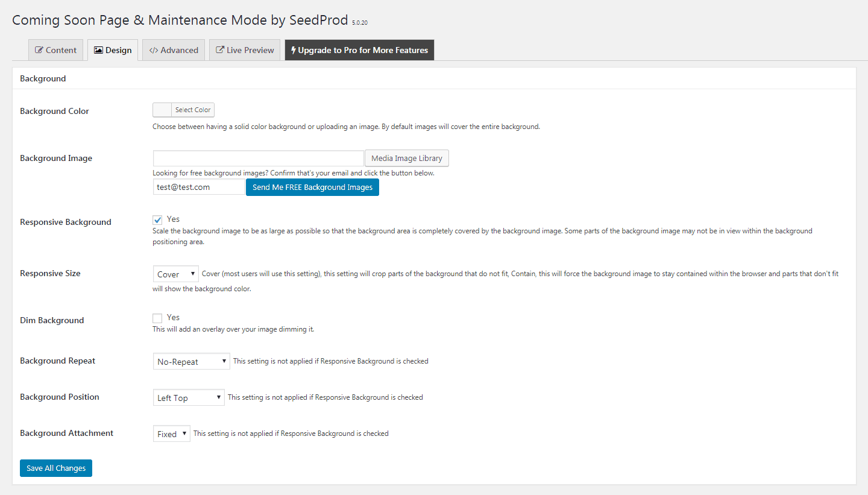This screenshot has width=868, height=495.
Task: Switch to the Design tab
Action: [113, 50]
